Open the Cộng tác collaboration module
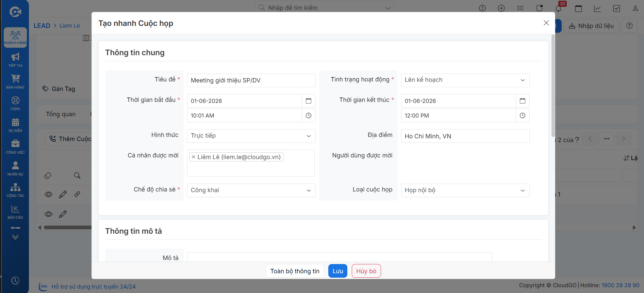Image resolution: width=644 pixels, height=293 pixels. [15, 190]
